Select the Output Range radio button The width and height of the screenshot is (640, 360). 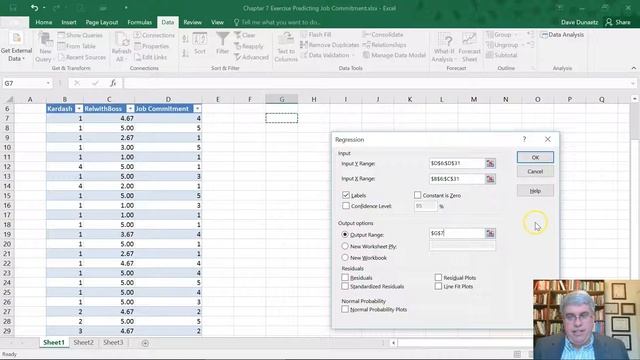(x=345, y=235)
